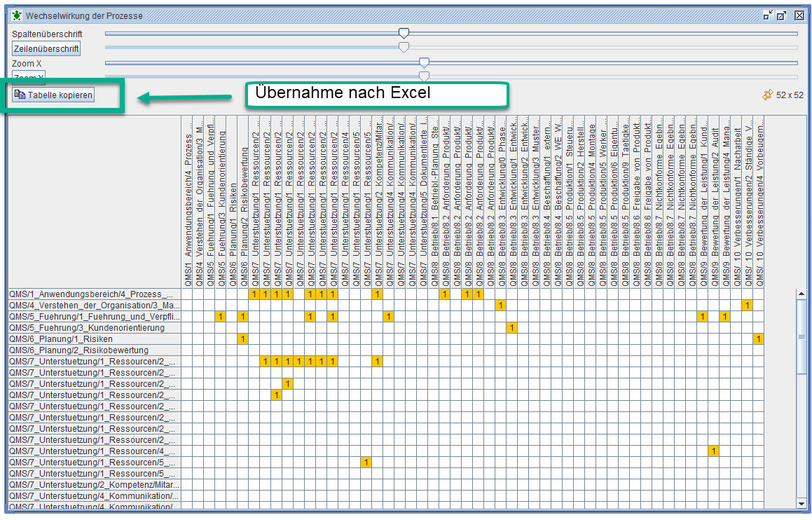Click the green turtle icon in the title bar

click(18, 15)
